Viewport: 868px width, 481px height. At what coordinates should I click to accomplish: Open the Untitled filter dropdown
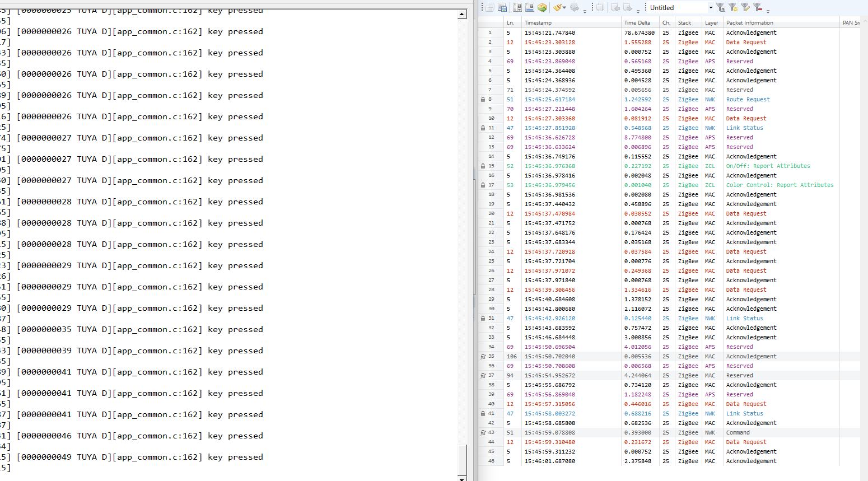click(711, 8)
